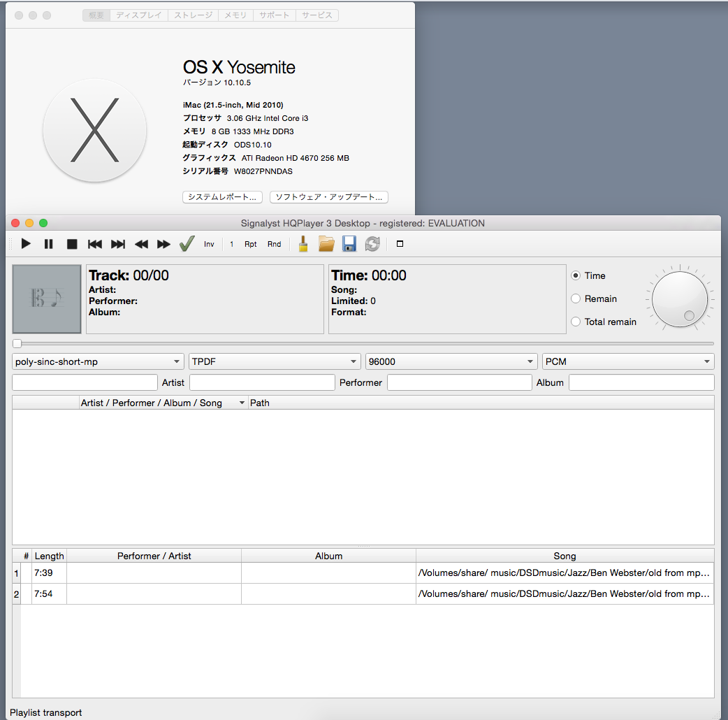Viewport: 728px width, 720px height.
Task: Click the Length column header
Action: click(x=49, y=556)
